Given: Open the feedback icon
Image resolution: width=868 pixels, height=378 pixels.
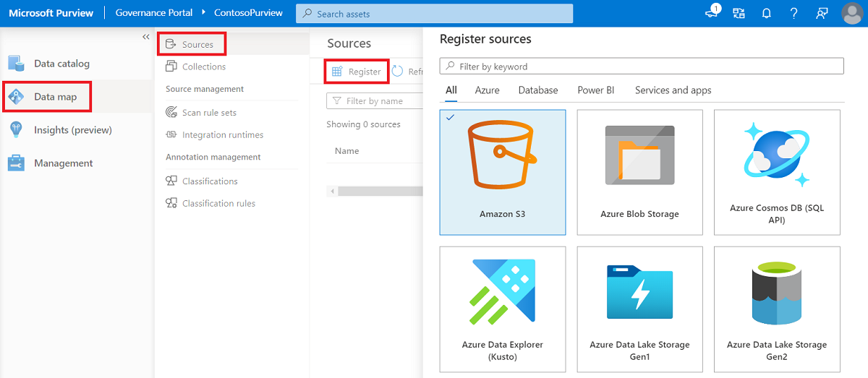Looking at the screenshot, I should tap(821, 13).
